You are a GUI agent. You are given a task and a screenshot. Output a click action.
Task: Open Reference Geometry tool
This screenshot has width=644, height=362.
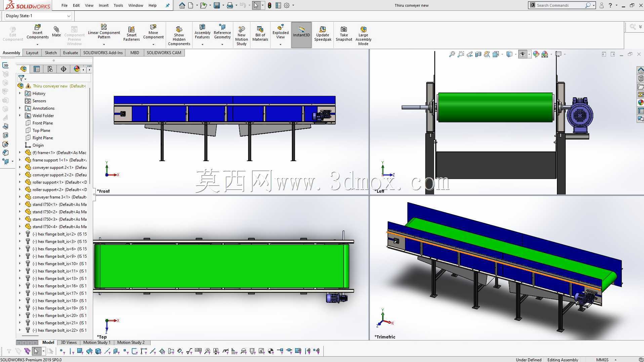coord(222,32)
